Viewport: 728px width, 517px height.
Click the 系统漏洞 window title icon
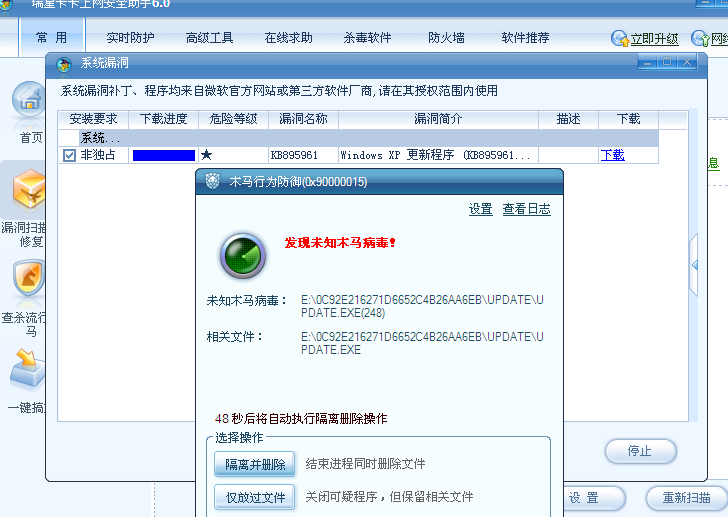pos(64,64)
